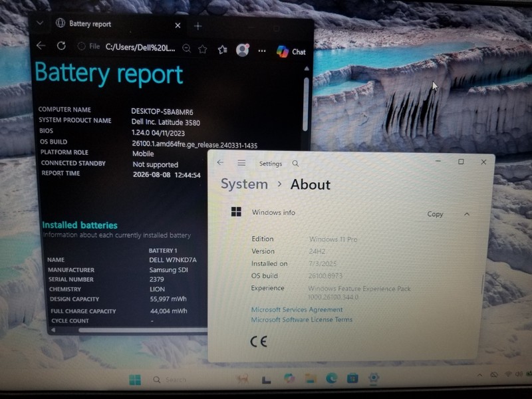Select the 24H2 version value in Settings

click(x=317, y=251)
